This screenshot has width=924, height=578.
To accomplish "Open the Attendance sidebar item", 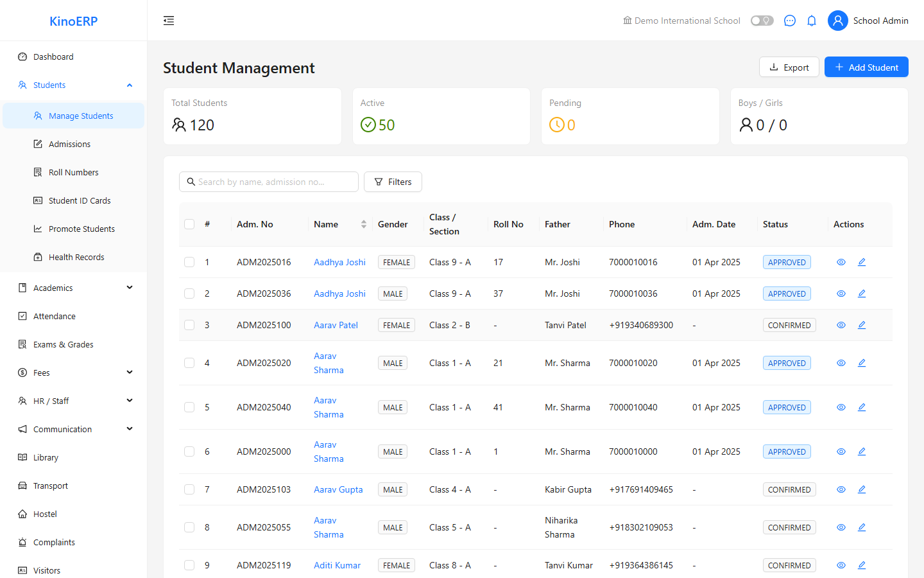I will click(x=73, y=316).
